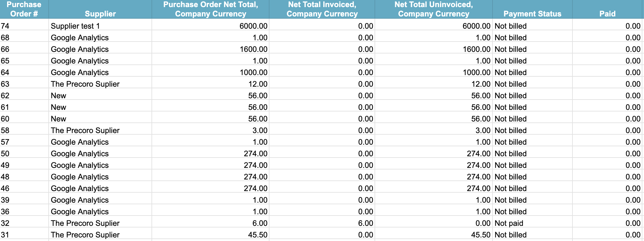
Task: Click order 32 invoiced amount 6.00
Action: click(322, 223)
